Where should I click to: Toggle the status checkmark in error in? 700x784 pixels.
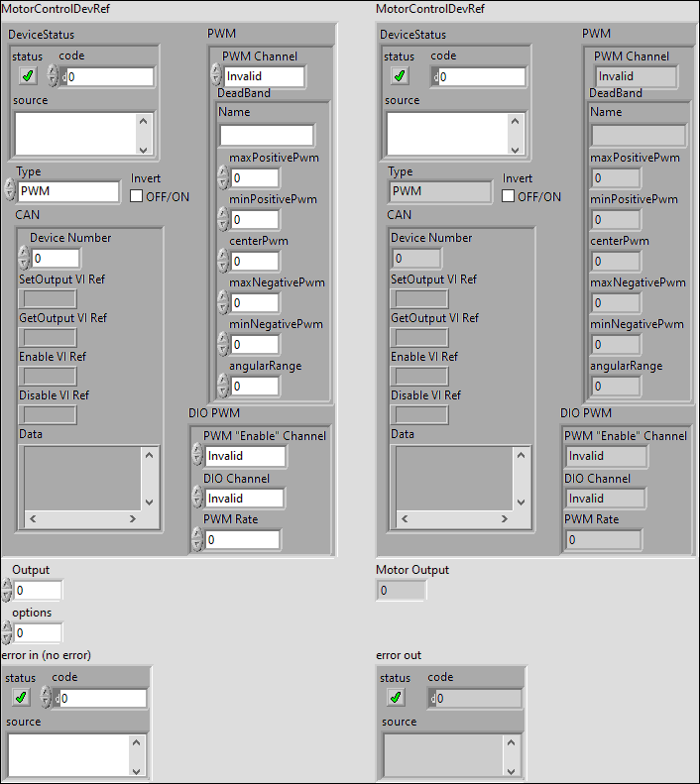21,698
